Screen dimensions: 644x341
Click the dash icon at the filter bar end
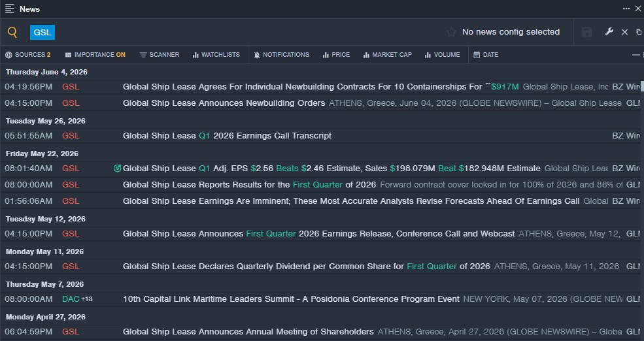(636, 55)
